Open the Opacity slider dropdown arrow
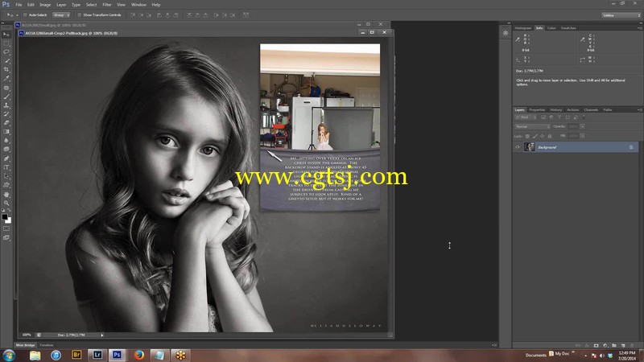 [x=582, y=126]
